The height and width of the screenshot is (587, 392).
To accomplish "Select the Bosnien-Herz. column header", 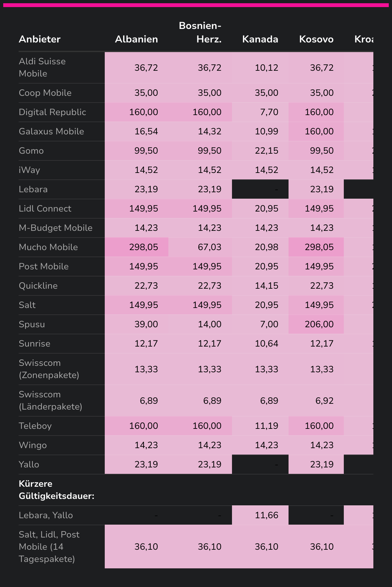I will tap(200, 32).
